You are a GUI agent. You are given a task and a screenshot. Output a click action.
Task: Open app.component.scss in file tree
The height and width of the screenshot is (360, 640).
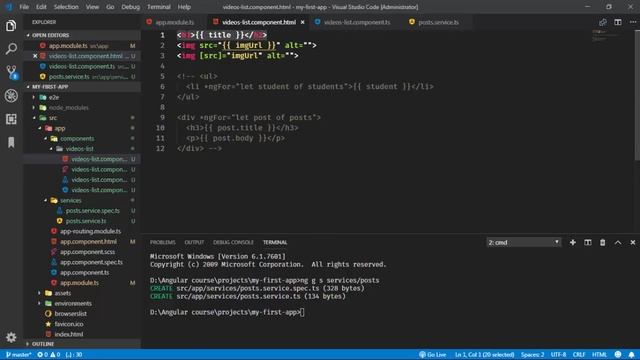pyautogui.click(x=88, y=252)
